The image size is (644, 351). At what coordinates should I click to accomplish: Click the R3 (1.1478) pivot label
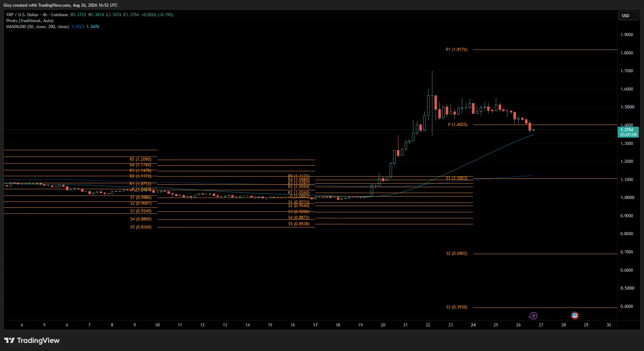click(x=140, y=171)
